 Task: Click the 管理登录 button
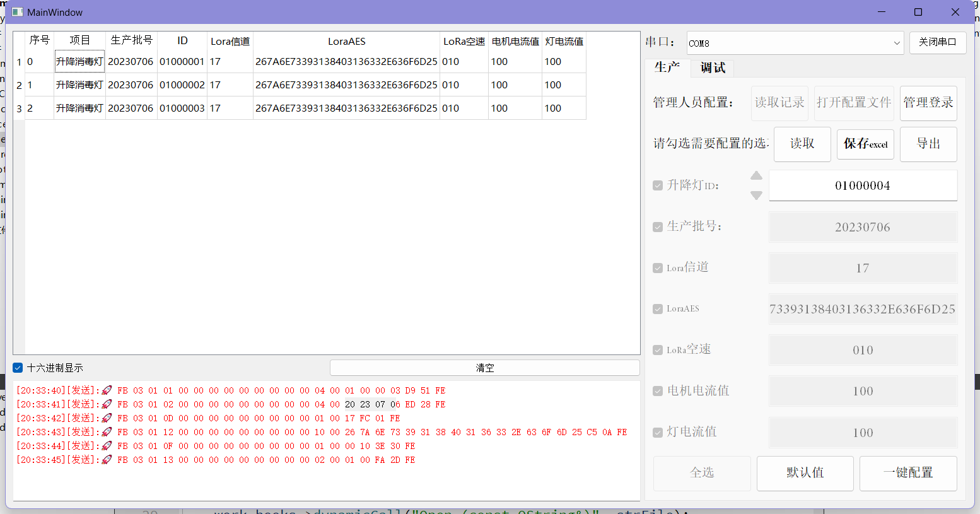point(928,103)
